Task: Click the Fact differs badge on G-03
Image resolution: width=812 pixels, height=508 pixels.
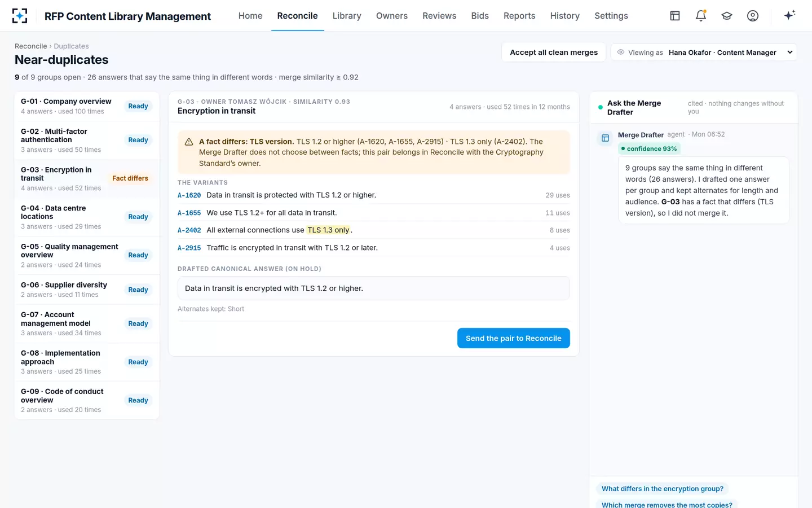Action: [130, 178]
